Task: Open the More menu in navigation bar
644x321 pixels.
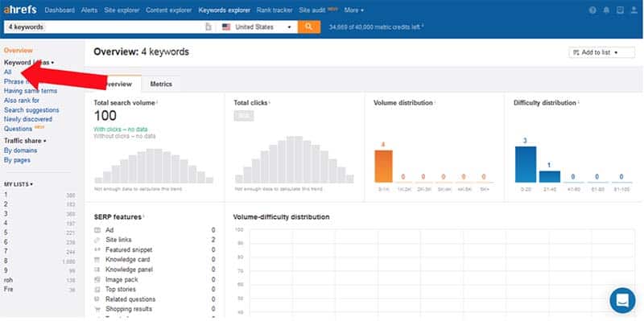Action: pos(354,10)
